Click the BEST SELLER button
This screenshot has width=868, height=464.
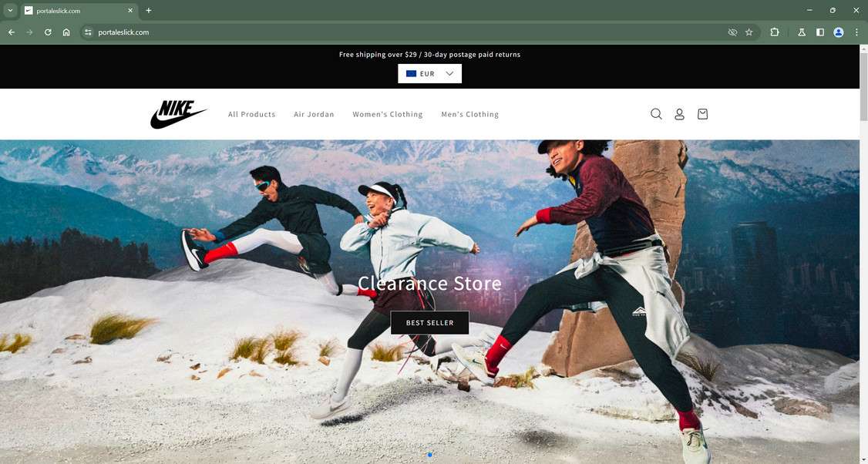point(429,322)
